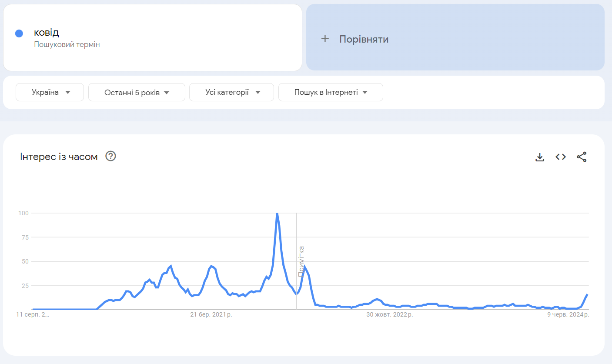Click the 9 черв. 2024 р. axis label
612x364 pixels.
(x=568, y=314)
